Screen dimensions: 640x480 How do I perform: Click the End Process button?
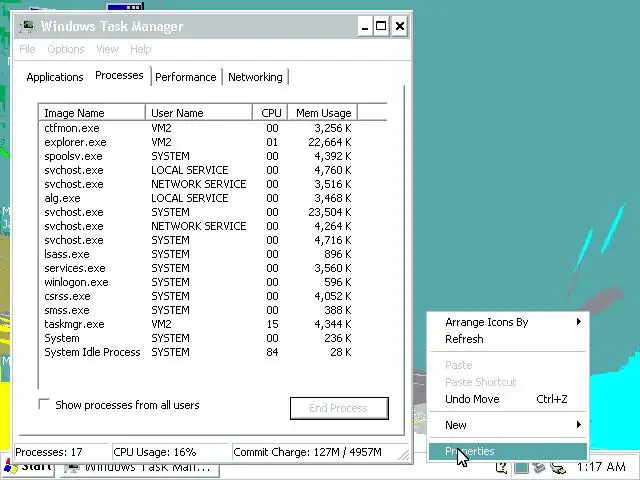pyautogui.click(x=339, y=408)
